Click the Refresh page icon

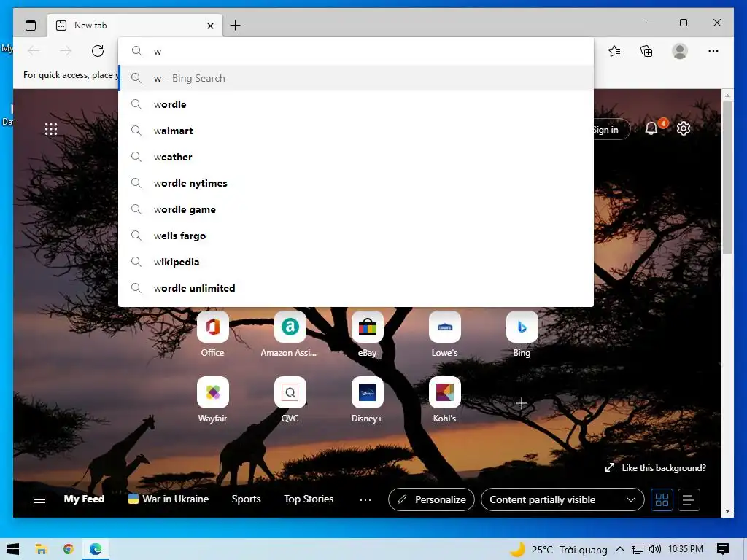click(x=98, y=51)
